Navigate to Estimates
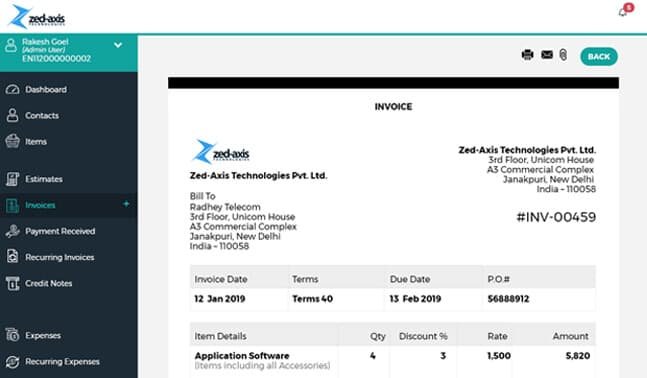This screenshot has height=378, width=647. click(44, 179)
